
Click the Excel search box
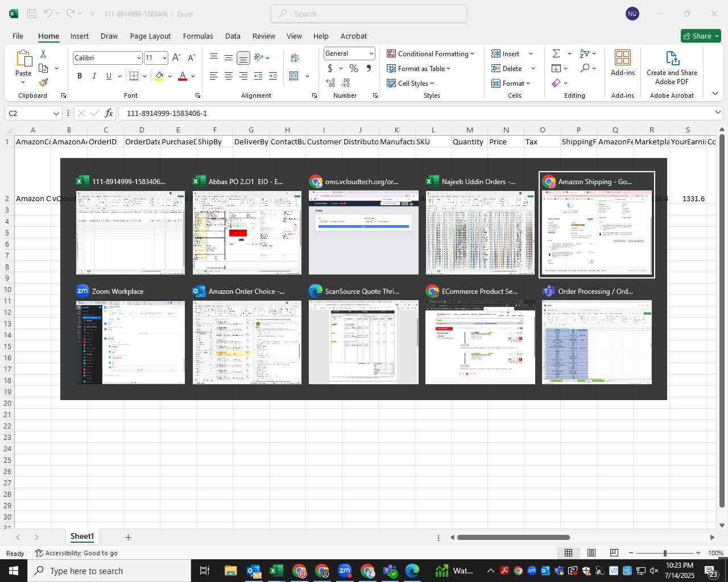click(369, 14)
